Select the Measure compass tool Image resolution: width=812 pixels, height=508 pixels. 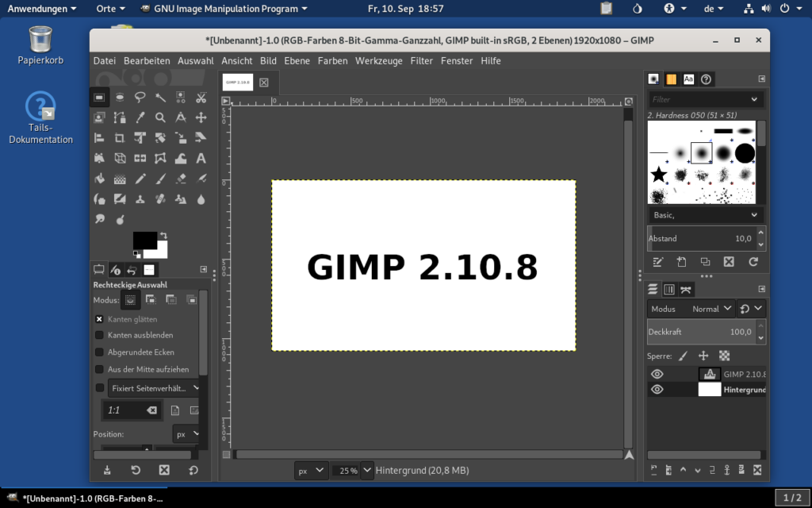181,117
